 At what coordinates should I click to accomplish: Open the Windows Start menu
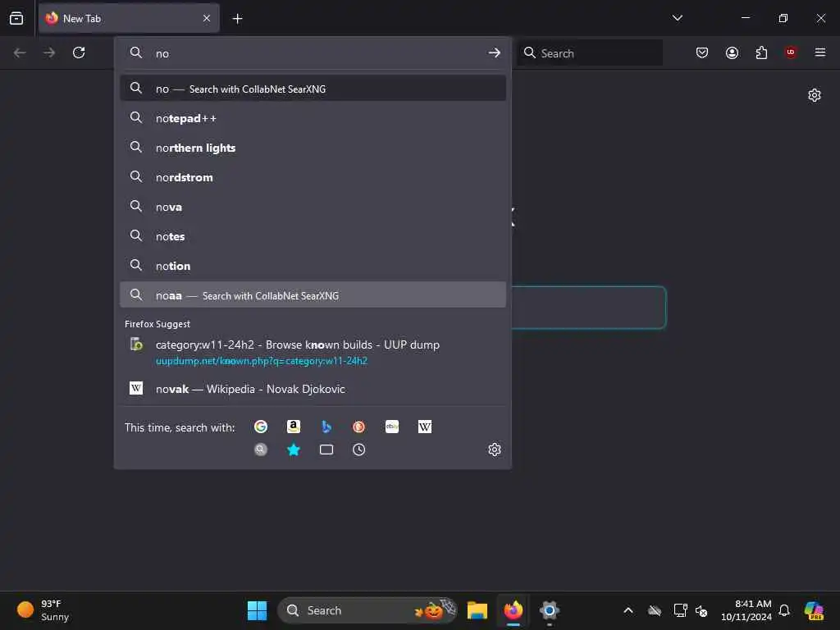pos(257,610)
